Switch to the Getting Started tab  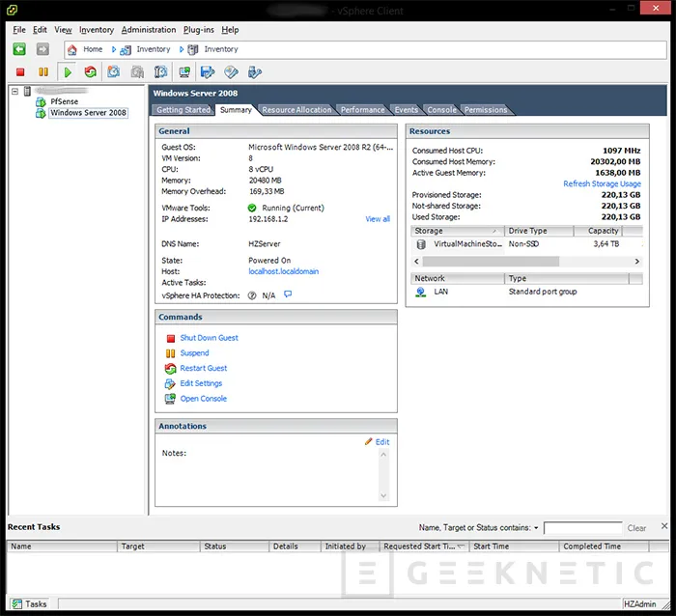click(183, 110)
